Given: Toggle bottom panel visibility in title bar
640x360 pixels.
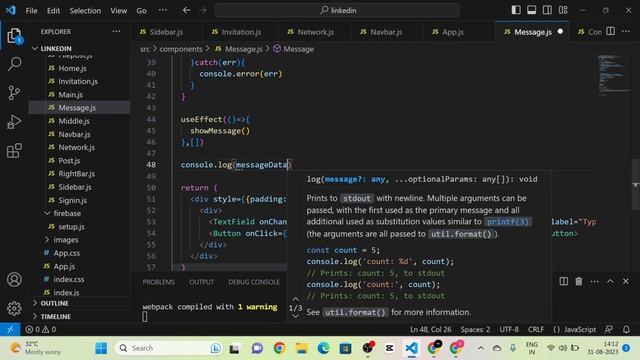Looking at the screenshot, I should pyautogui.click(x=531, y=10).
